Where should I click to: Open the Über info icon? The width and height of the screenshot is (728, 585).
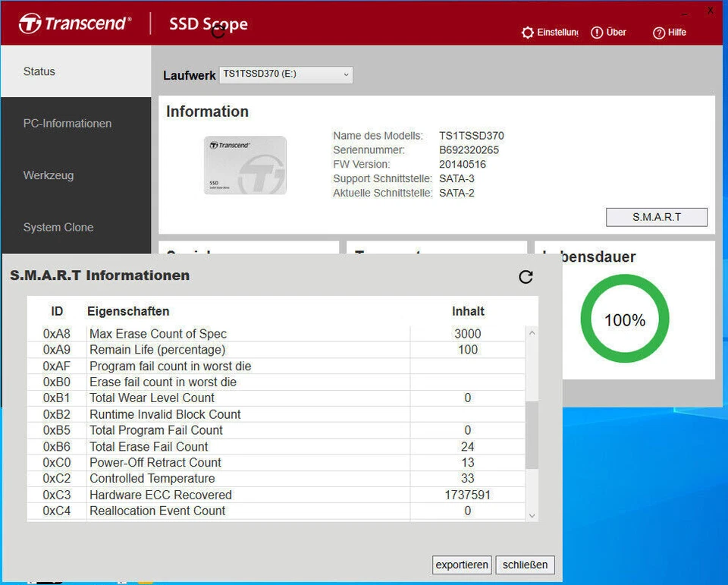pos(597,33)
